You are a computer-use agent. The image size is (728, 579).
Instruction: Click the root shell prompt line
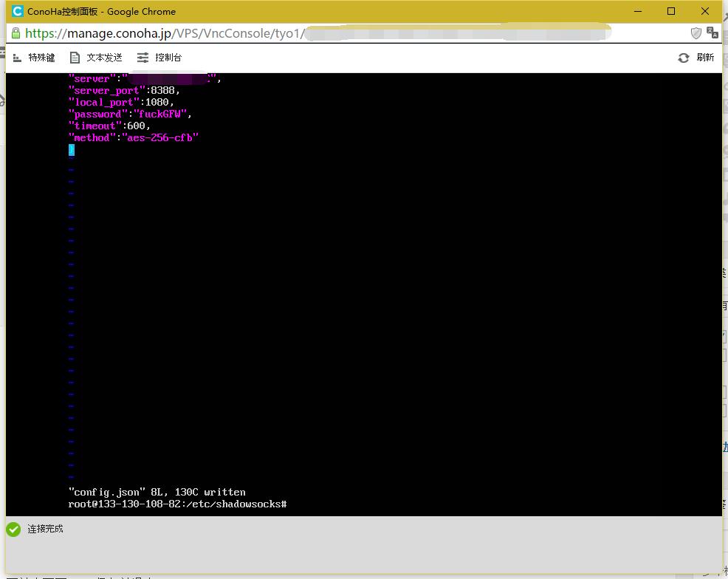177,504
